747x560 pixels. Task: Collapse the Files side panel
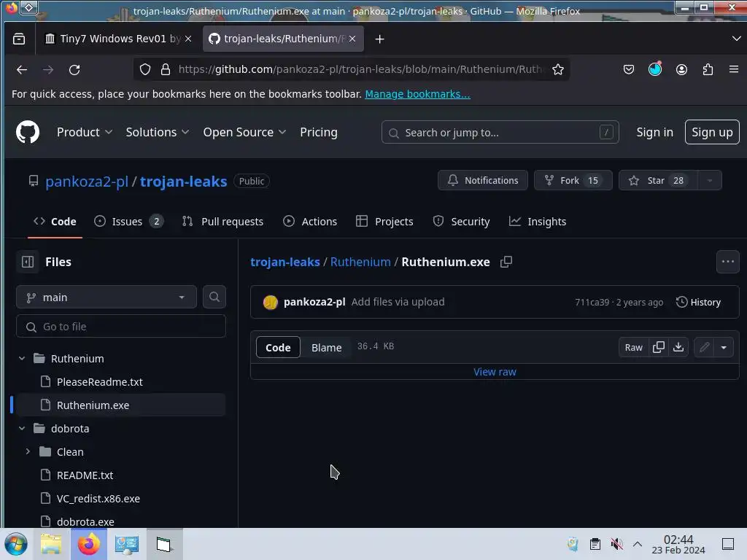[x=28, y=262]
